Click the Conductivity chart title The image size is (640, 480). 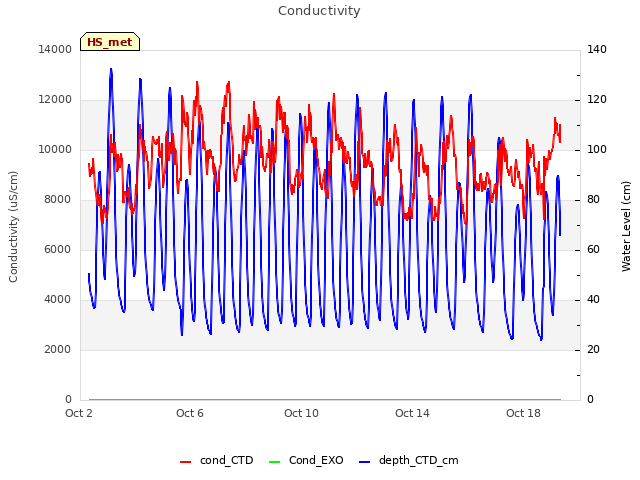pyautogui.click(x=319, y=10)
